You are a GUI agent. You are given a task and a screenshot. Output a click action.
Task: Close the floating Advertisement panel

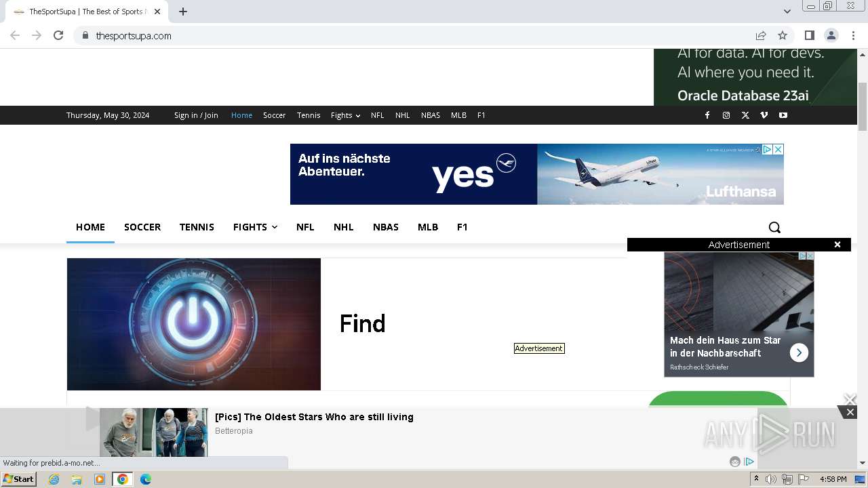pyautogui.click(x=837, y=245)
